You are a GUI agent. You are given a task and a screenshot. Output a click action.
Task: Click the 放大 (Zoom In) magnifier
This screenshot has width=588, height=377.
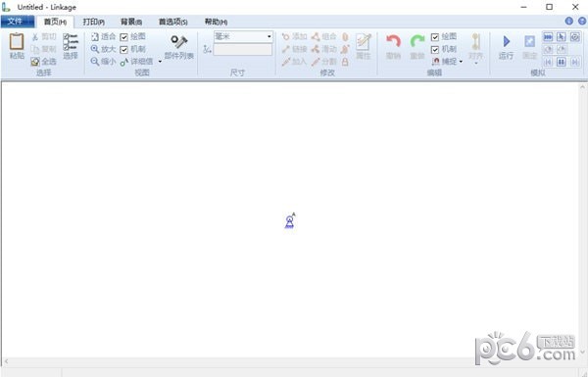coord(95,49)
